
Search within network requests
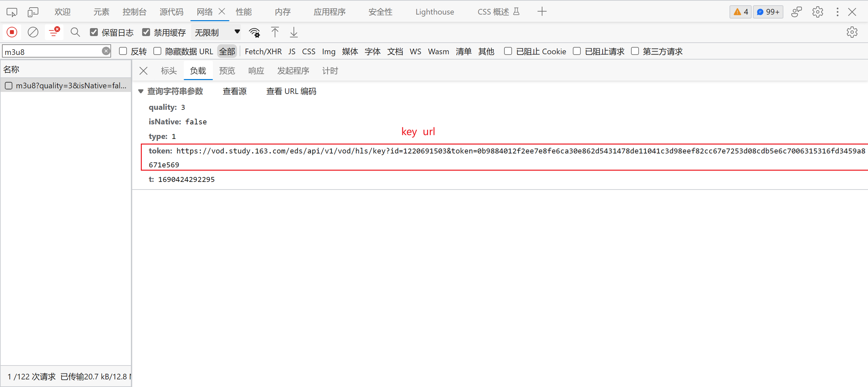(75, 32)
